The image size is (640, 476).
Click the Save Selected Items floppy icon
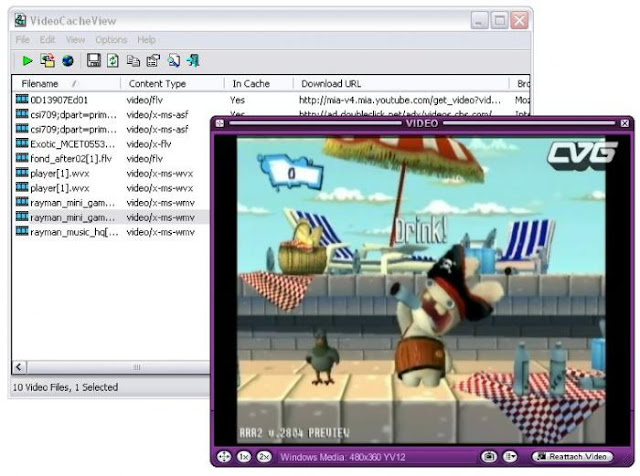93,61
